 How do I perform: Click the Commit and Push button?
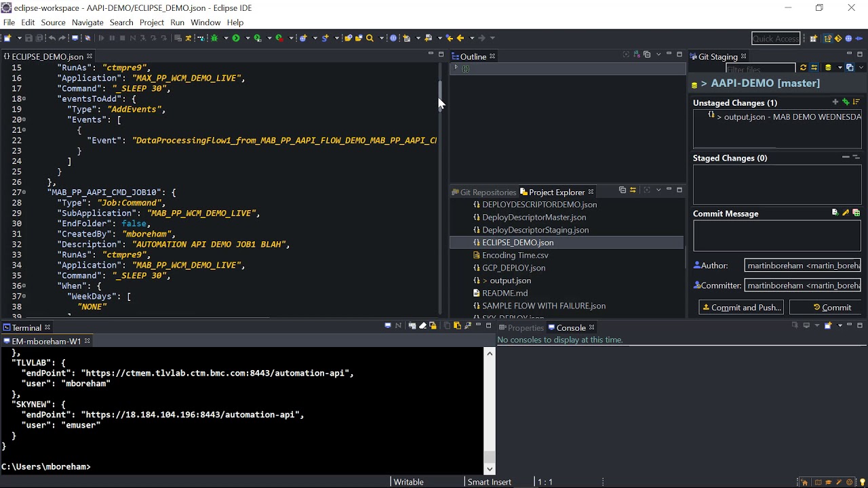(x=741, y=307)
